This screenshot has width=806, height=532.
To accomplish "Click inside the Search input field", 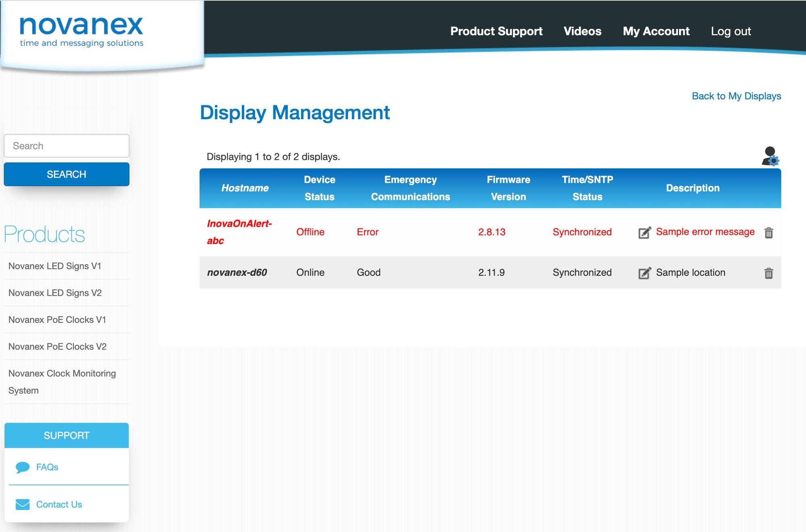I will click(x=66, y=145).
